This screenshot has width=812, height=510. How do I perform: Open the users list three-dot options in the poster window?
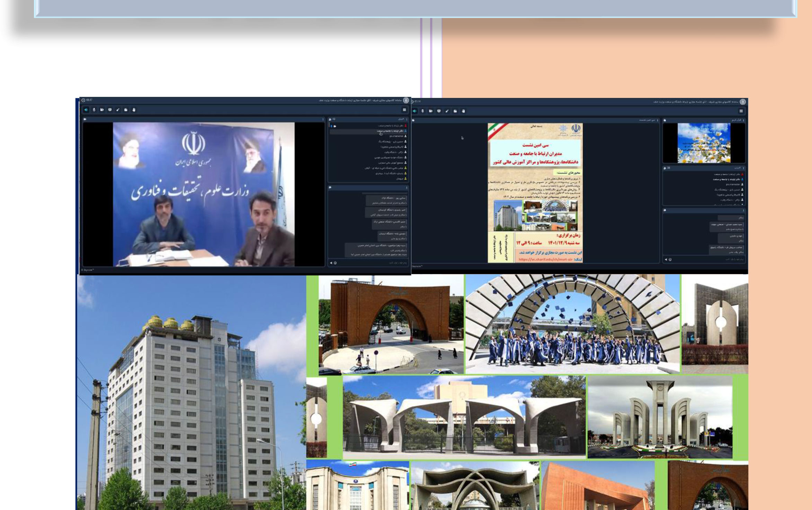(743, 168)
